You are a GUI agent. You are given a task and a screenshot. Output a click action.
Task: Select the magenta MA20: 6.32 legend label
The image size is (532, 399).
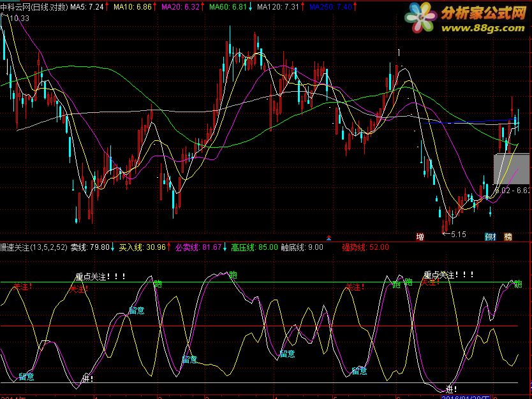coord(180,7)
